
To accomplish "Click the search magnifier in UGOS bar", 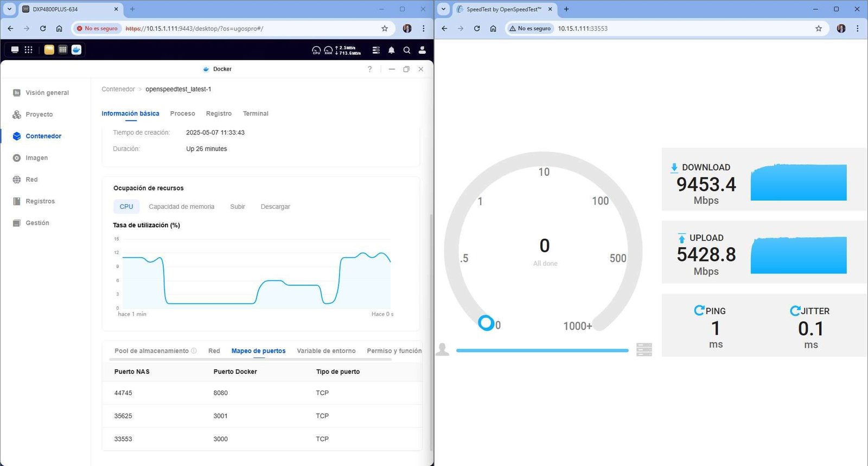I will [407, 50].
